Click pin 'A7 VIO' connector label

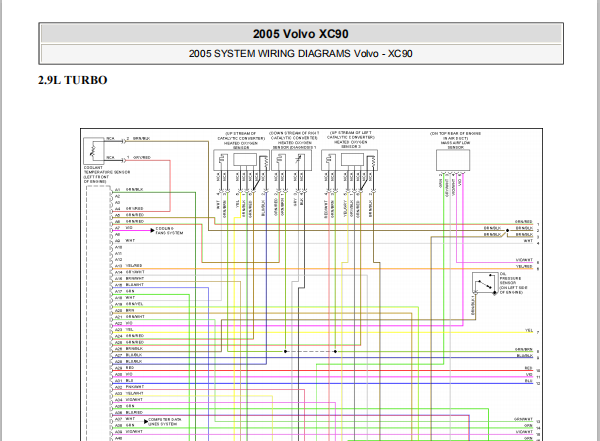pyautogui.click(x=124, y=228)
